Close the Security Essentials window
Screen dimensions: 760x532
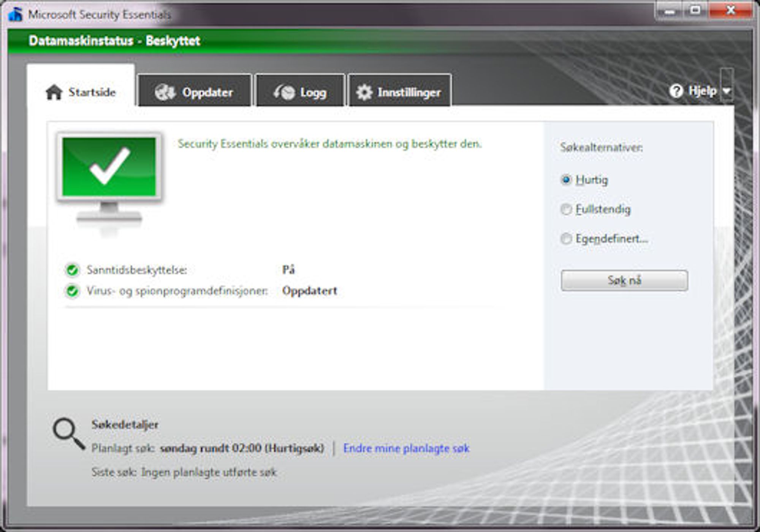(730, 11)
